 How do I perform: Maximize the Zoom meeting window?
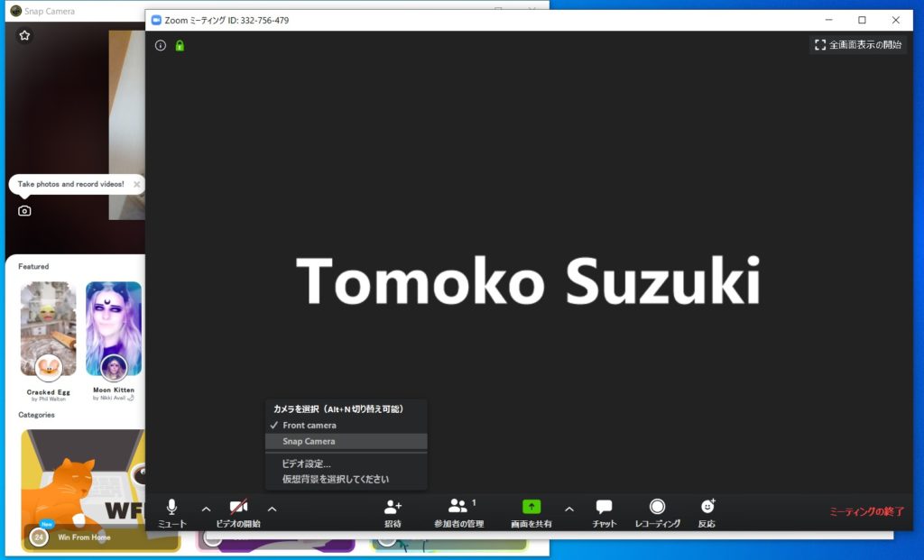point(862,20)
